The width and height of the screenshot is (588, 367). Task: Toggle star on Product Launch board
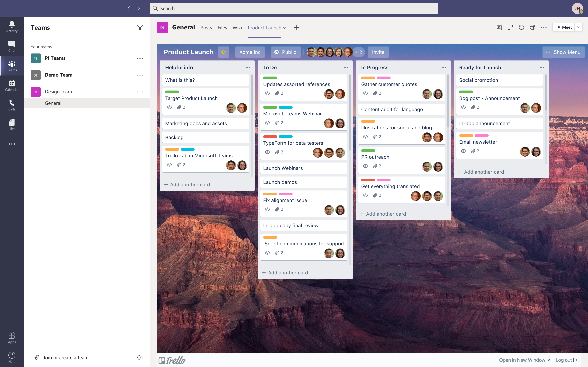point(223,52)
